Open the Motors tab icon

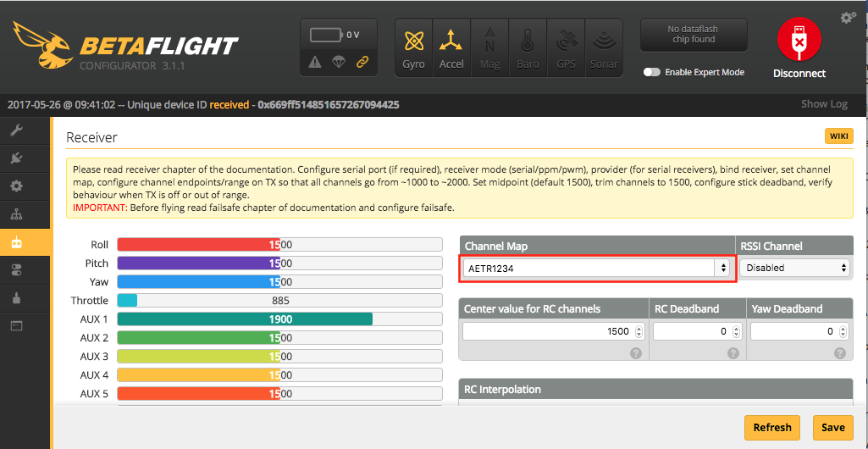click(17, 298)
